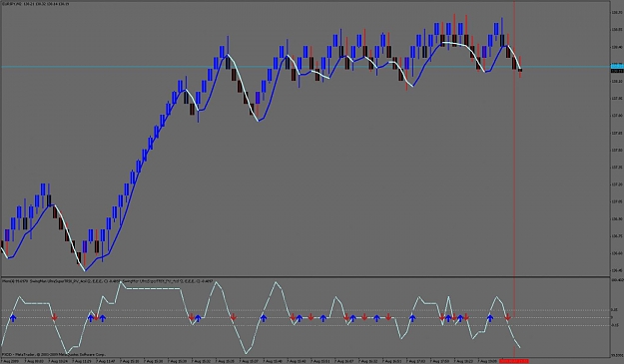Image resolution: width=624 pixels, height=364 pixels.
Task: Click the SwingMan indicator label in lower subwindow
Action: click(108, 281)
